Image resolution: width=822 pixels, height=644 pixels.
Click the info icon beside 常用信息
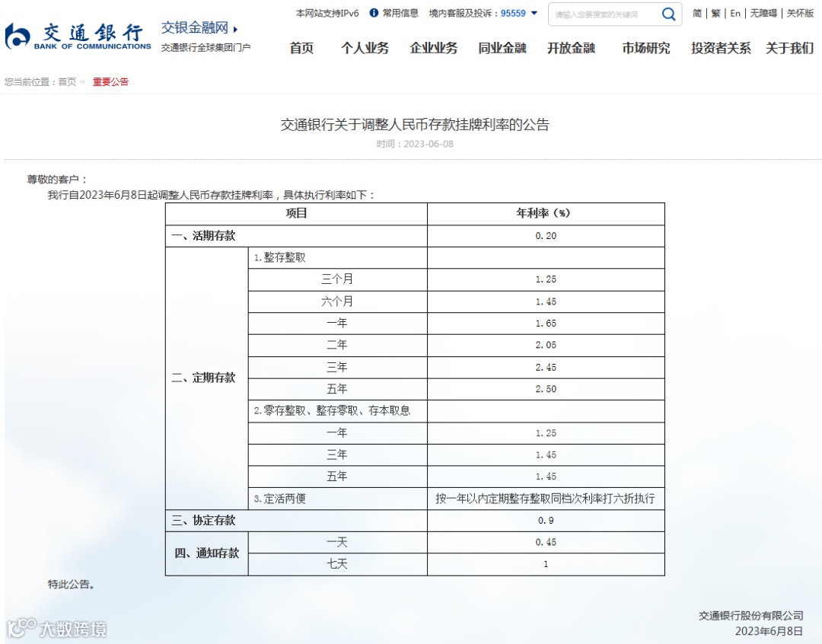point(374,13)
